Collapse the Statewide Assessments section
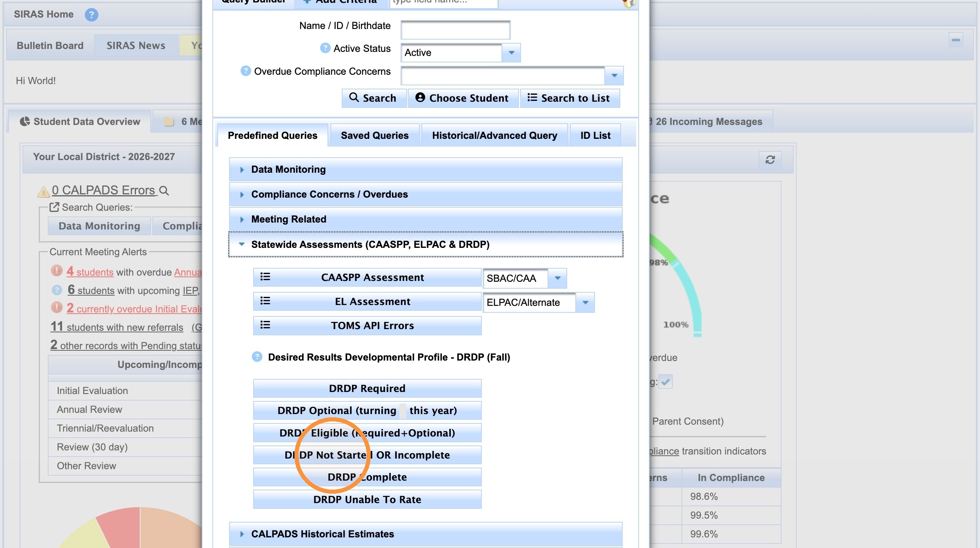 click(x=425, y=245)
